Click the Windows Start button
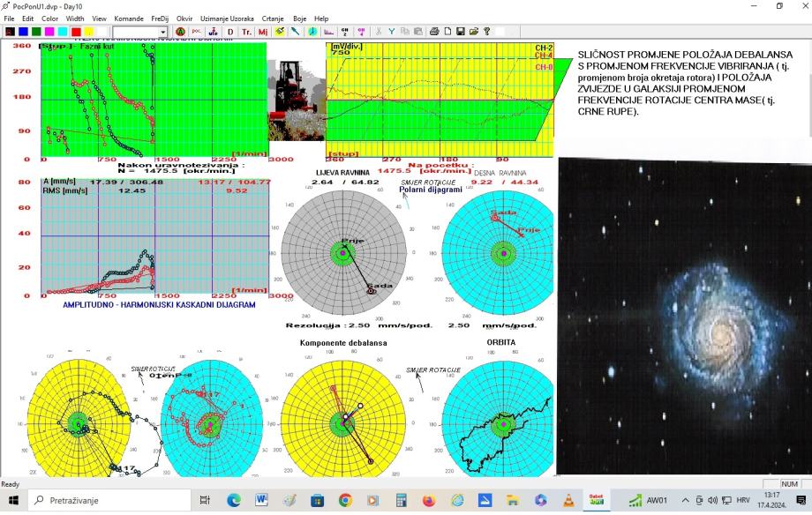The image size is (812, 515). 13,501
